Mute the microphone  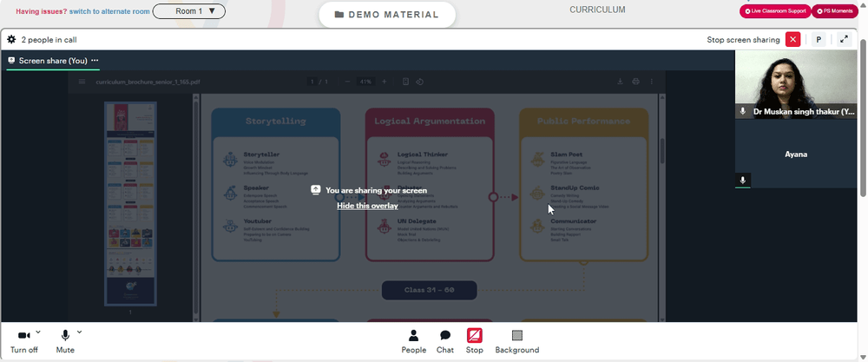point(65,341)
